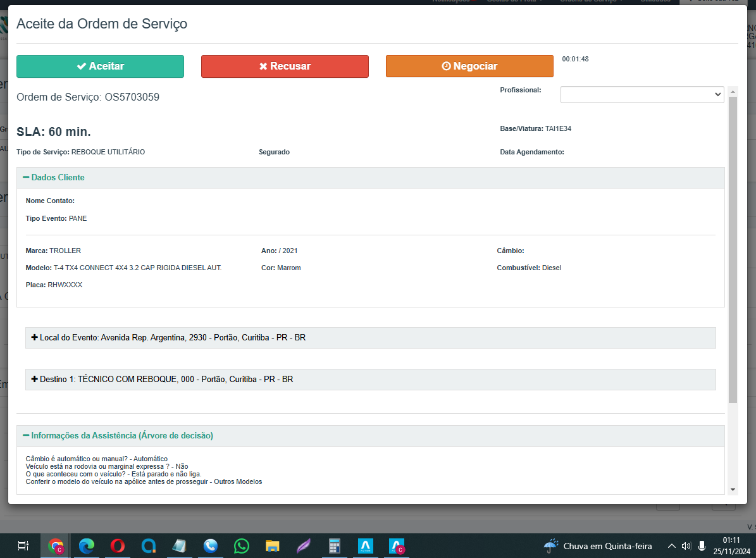This screenshot has width=756, height=558.
Task: Collapse the Dados Cliente section
Action: 54,178
